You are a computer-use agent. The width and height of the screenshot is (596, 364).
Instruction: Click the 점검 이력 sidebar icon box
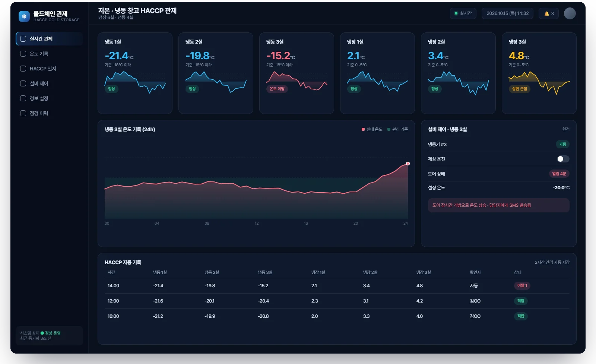(x=23, y=113)
